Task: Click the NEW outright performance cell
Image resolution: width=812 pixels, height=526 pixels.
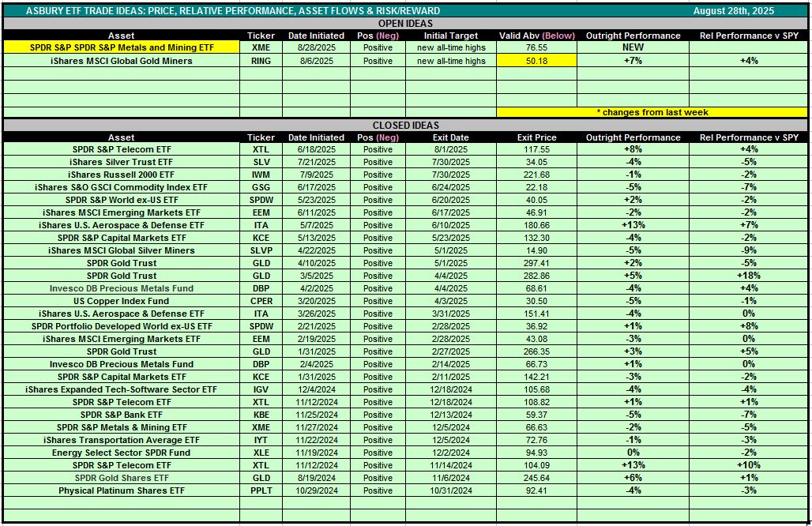Action: [x=632, y=47]
